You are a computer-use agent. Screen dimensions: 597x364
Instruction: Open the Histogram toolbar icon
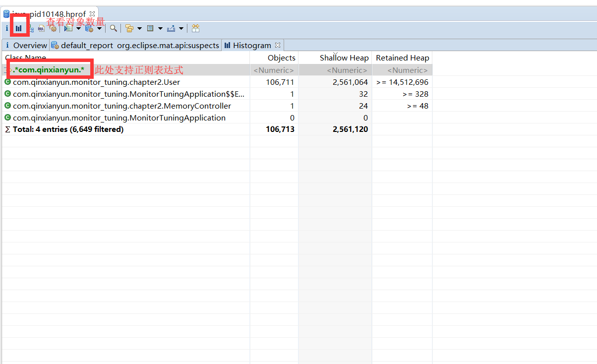18,28
